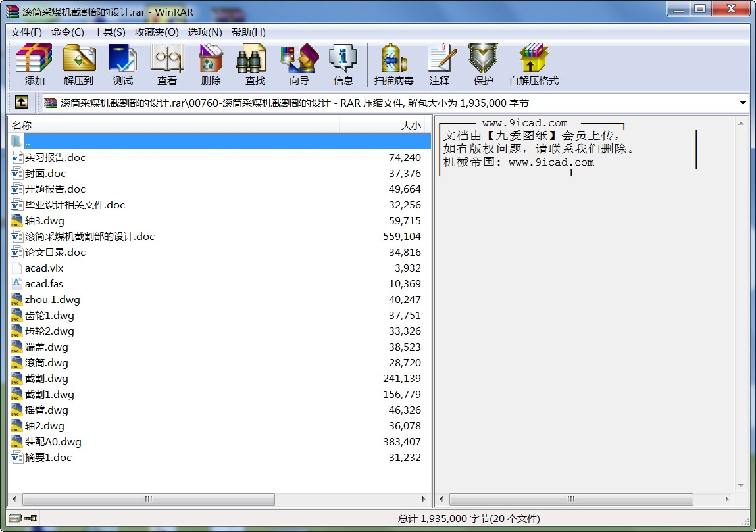Click the 保护 (Protect) shield icon
The width and height of the screenshot is (756, 532).
483,64
